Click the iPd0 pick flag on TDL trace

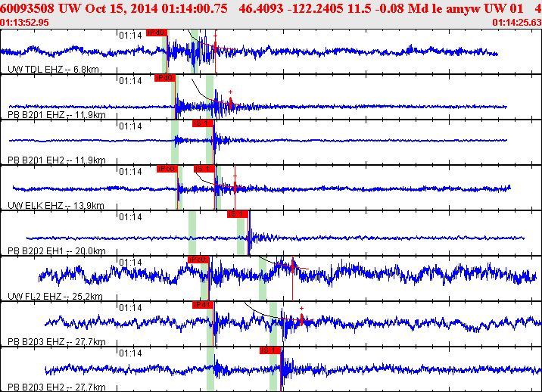pos(156,33)
